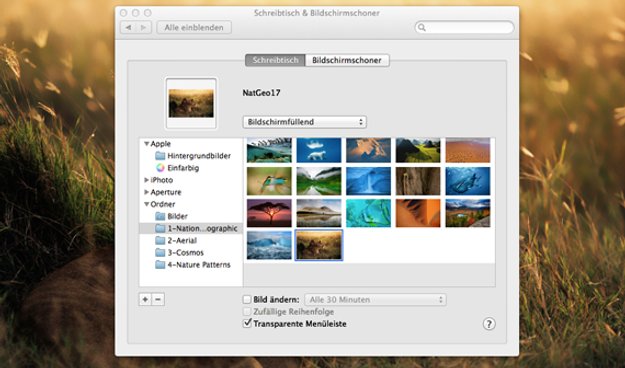Viewport: 625px width, 368px height.
Task: Click the search field in the toolbar
Action: 465,27
